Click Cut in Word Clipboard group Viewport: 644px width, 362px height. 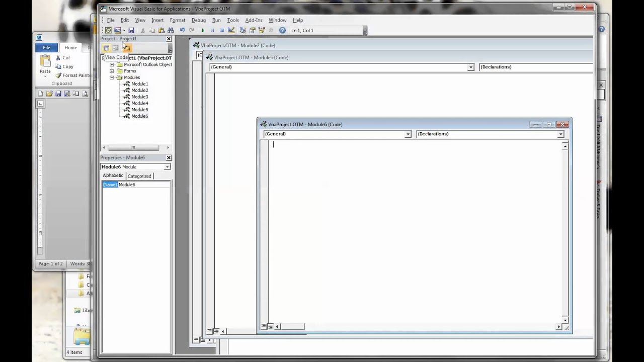[x=62, y=58]
